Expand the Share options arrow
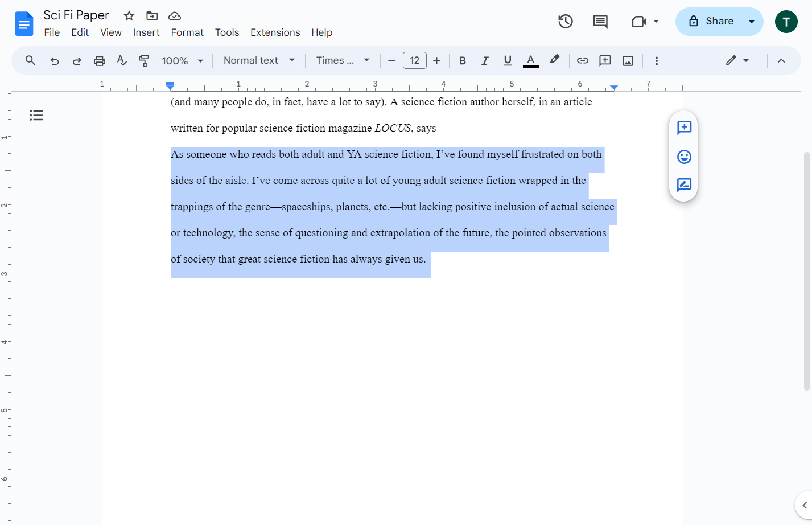This screenshot has width=812, height=525. pos(752,22)
